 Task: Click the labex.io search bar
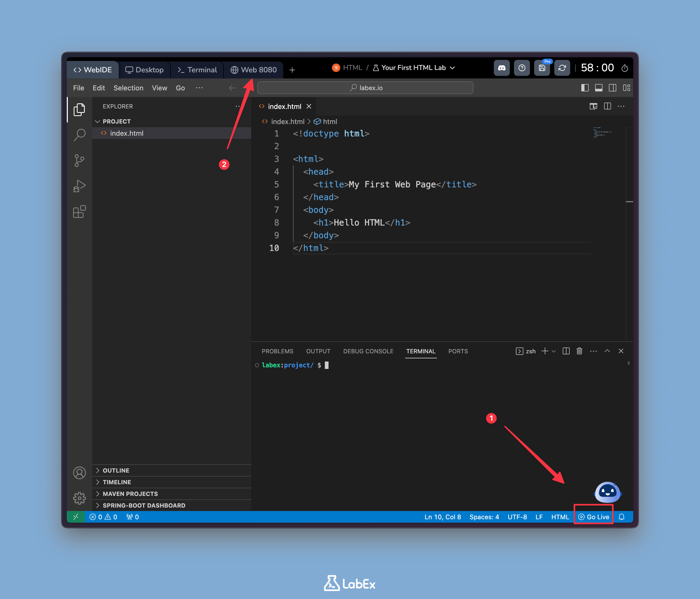(365, 87)
